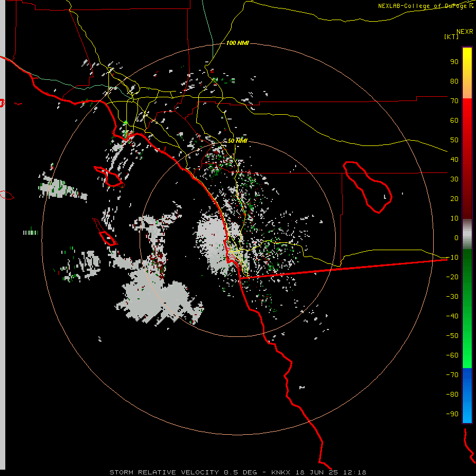Screen dimensions: 476x476
Task: Click the 100 NMI range ring label
Action: (237, 43)
